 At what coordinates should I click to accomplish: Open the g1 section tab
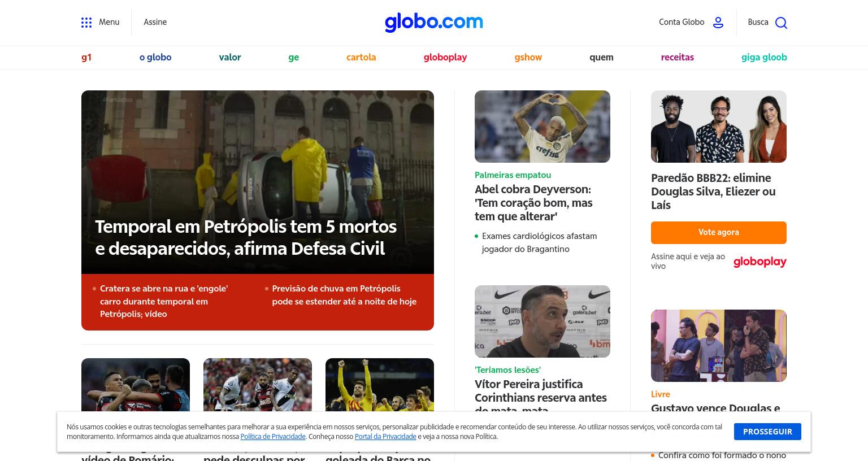[86, 57]
